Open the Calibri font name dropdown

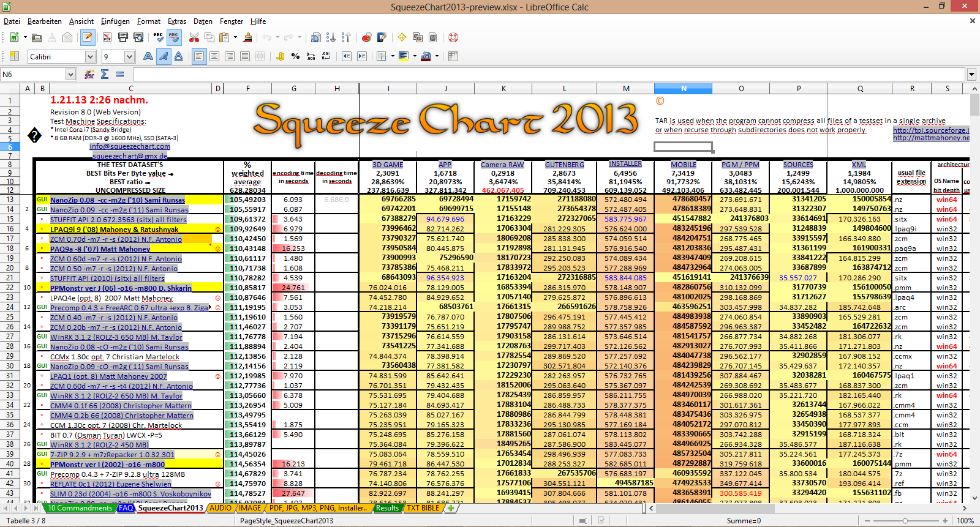tap(90, 56)
